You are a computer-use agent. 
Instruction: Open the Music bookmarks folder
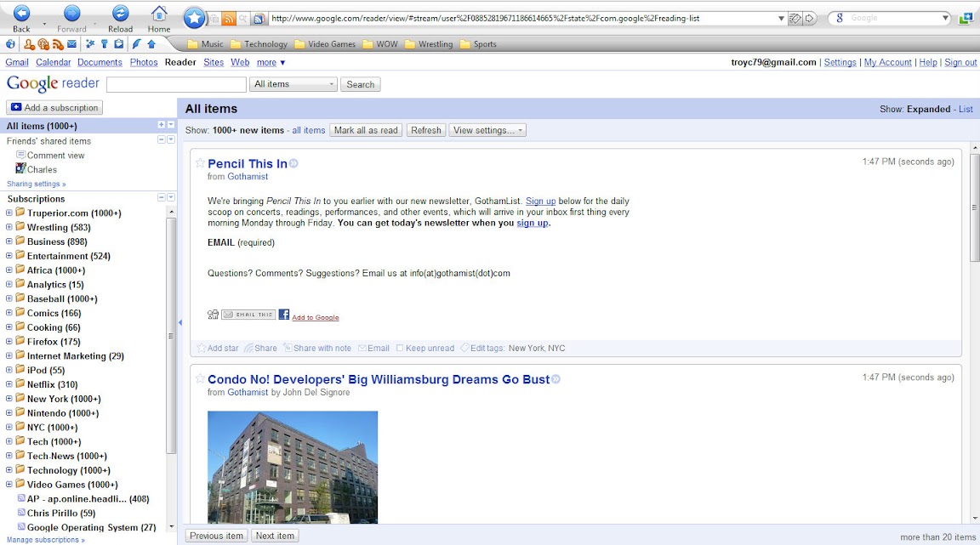[205, 43]
